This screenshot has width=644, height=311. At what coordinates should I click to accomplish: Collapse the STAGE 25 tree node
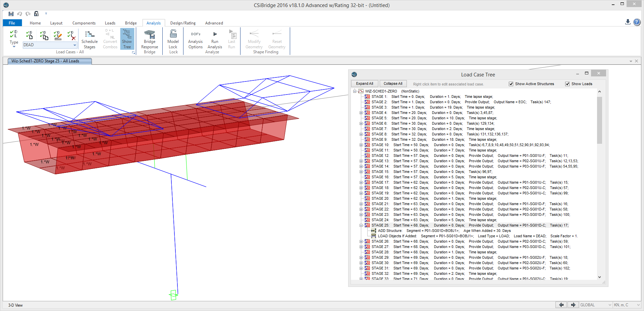[x=361, y=226]
